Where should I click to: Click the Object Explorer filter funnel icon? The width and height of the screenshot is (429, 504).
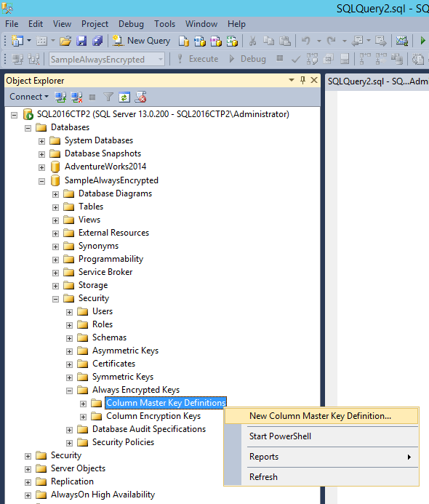point(108,97)
